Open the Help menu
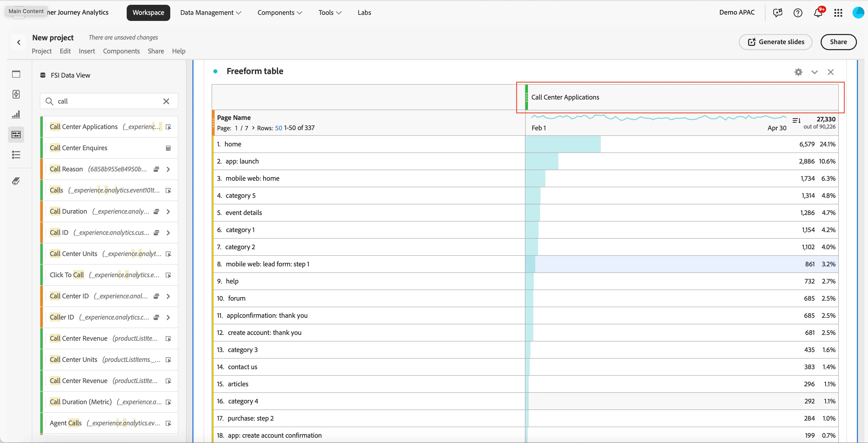This screenshot has height=443, width=868. [x=179, y=51]
